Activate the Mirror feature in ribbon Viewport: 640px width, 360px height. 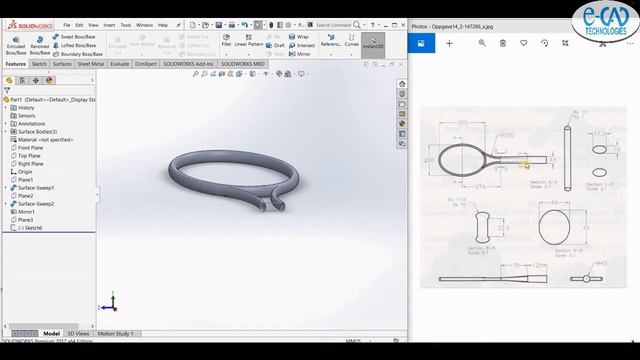300,54
